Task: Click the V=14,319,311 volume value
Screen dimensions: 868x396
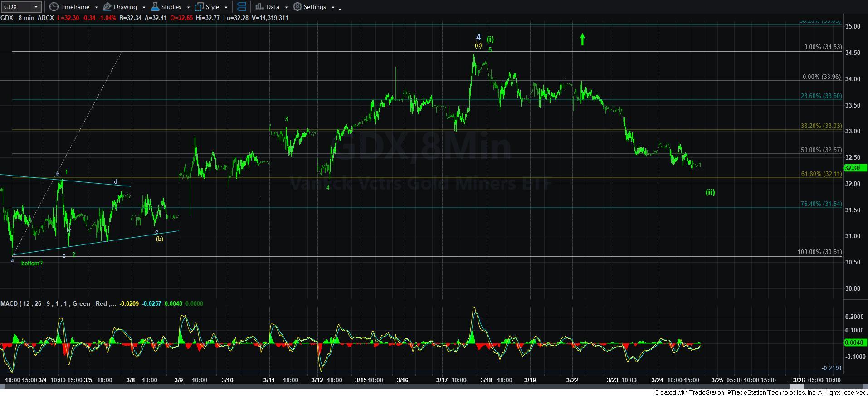Action: click(x=269, y=18)
